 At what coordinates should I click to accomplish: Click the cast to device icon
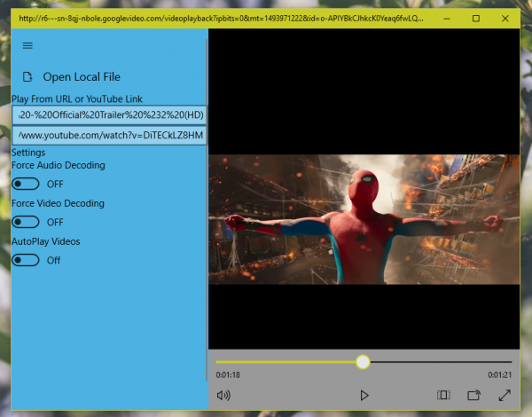473,395
